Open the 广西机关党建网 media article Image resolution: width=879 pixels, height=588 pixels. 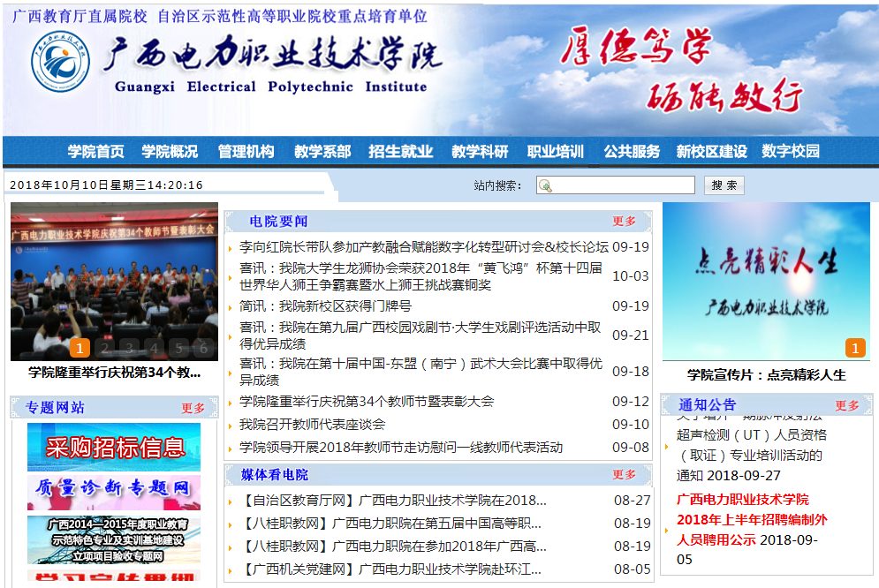tap(390, 569)
